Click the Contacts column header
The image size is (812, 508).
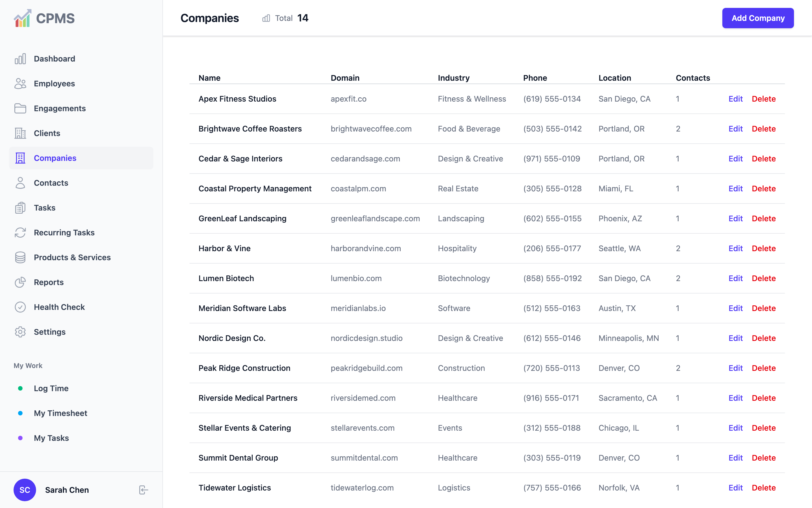(693, 78)
